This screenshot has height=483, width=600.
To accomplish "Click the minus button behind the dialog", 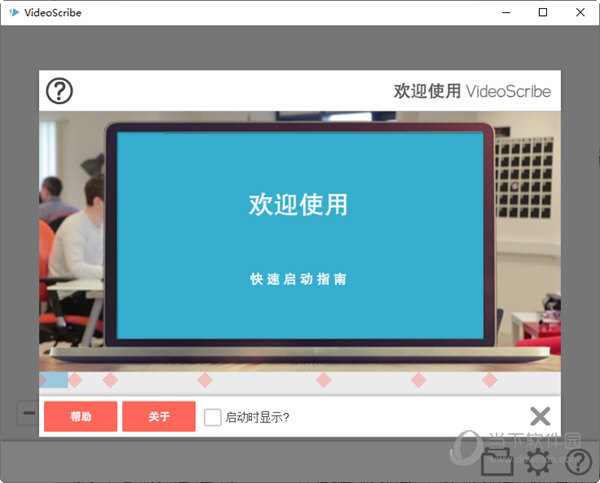I will [28, 413].
